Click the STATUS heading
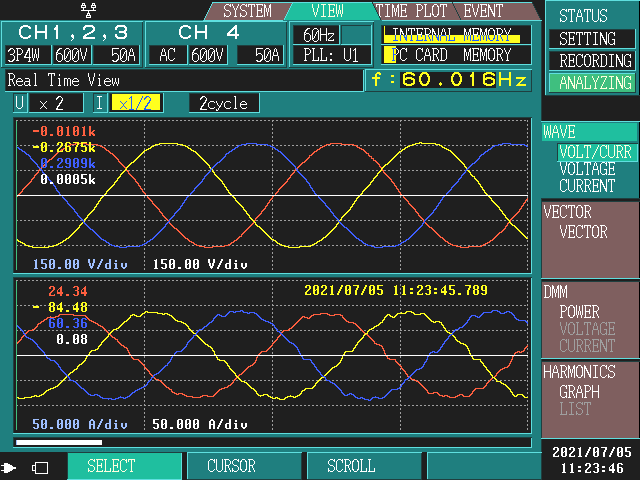640x480 pixels. [583, 16]
